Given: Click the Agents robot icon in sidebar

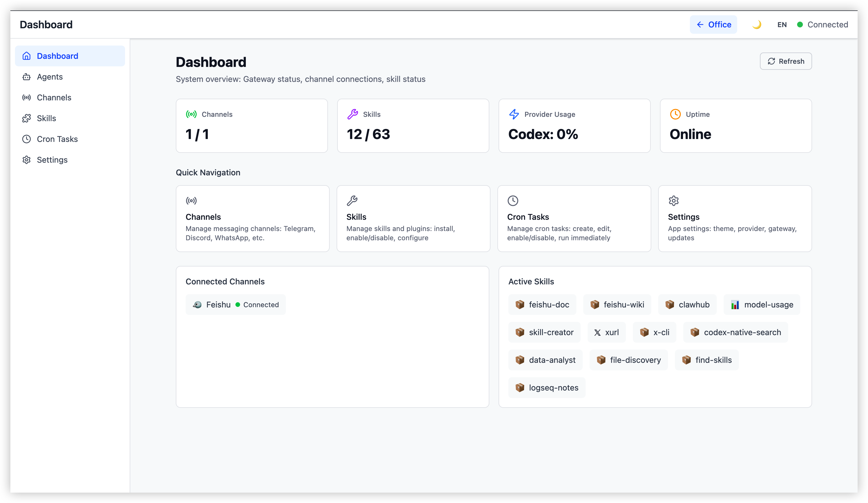Looking at the screenshot, I should point(27,77).
